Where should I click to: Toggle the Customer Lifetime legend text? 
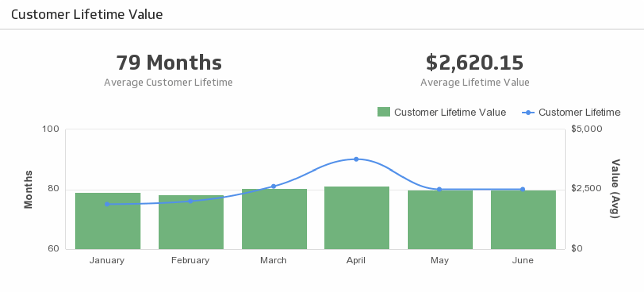pos(579,112)
